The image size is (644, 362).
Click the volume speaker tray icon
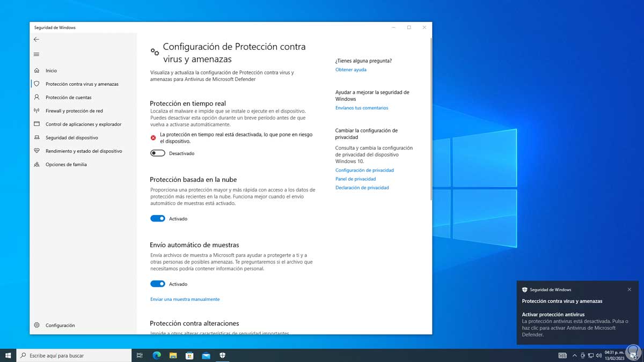click(598, 355)
